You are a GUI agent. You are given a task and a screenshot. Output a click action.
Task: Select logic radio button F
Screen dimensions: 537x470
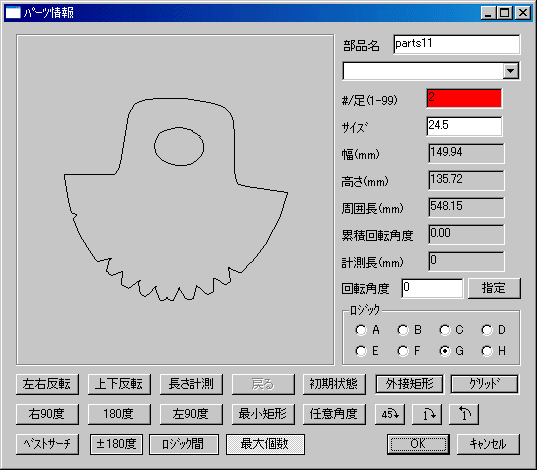click(403, 351)
